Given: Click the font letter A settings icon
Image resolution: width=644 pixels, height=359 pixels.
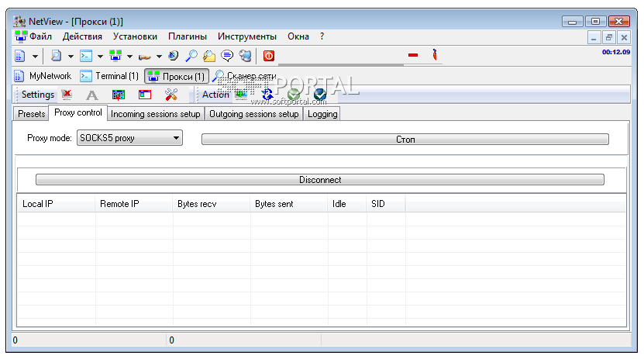Looking at the screenshot, I should tap(92, 95).
